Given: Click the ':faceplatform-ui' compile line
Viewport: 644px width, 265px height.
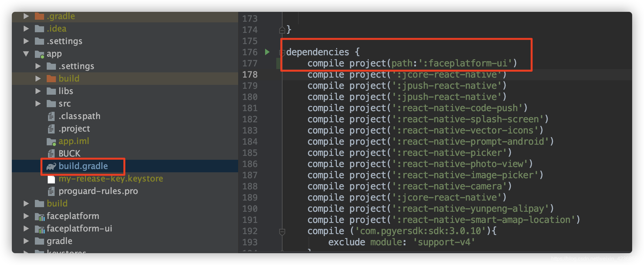Looking at the screenshot, I should click(x=412, y=63).
